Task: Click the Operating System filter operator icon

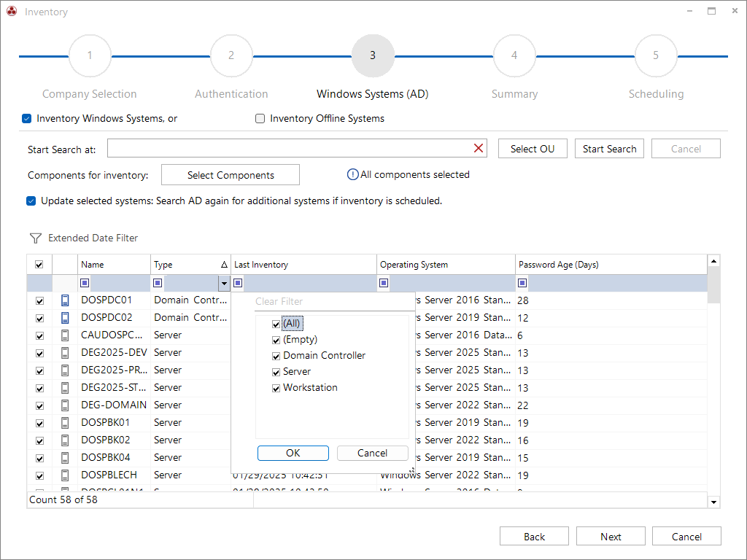Action: (x=384, y=283)
